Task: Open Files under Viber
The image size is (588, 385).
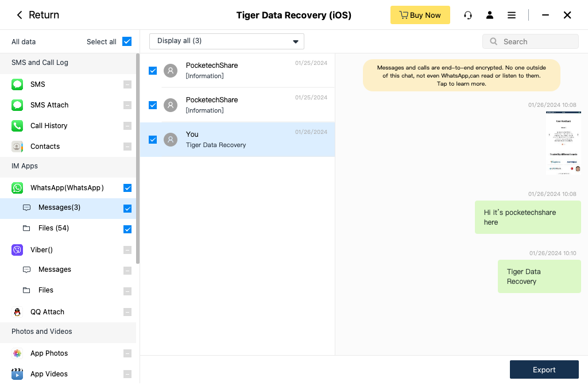Action: 46,290
